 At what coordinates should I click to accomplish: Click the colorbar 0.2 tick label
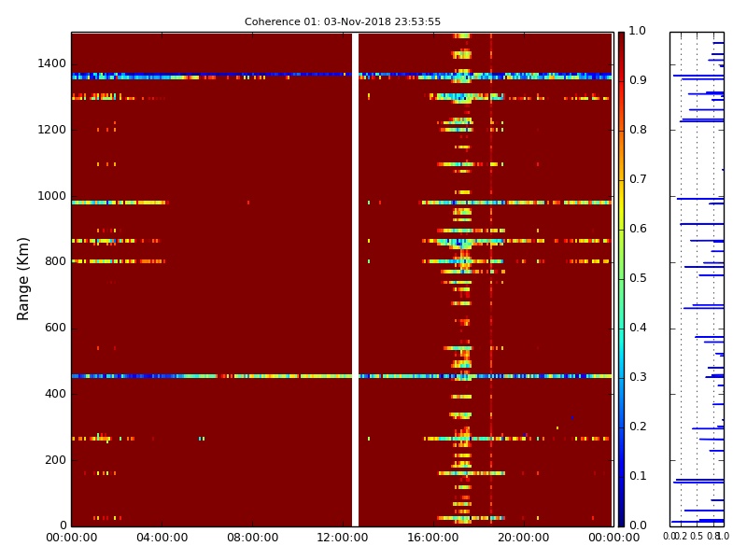638,427
